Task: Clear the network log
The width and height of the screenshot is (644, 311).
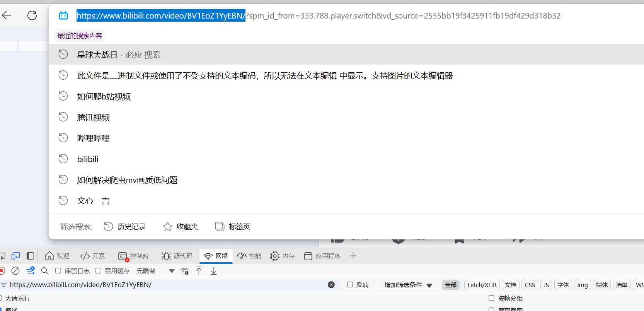Action: 15,271
